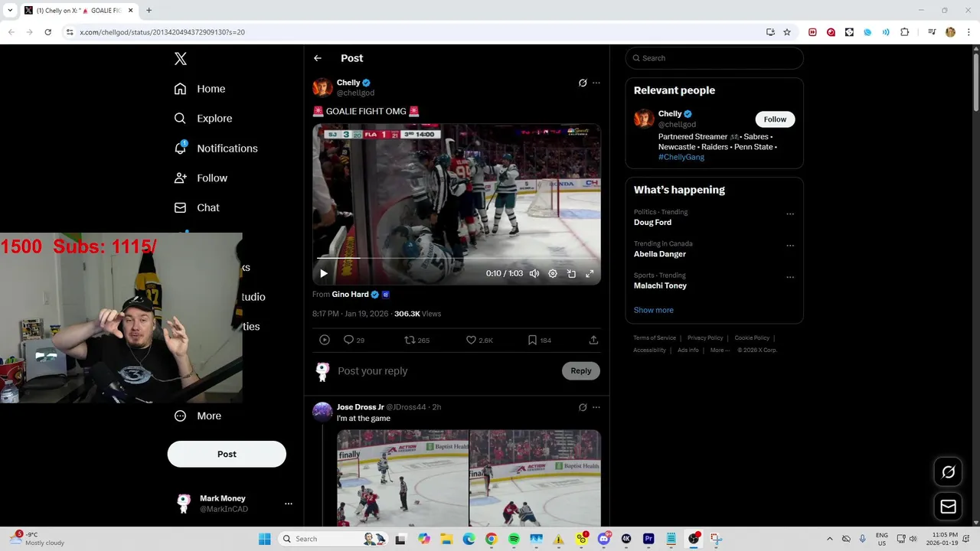The height and width of the screenshot is (551, 980).
Task: Click Grok icon on Chelly's post
Action: (x=583, y=83)
